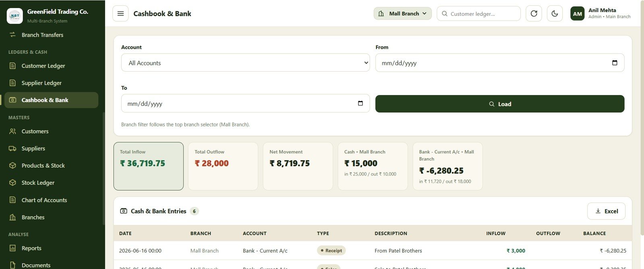
Task: Open Chart of Accounts
Action: (51, 200)
